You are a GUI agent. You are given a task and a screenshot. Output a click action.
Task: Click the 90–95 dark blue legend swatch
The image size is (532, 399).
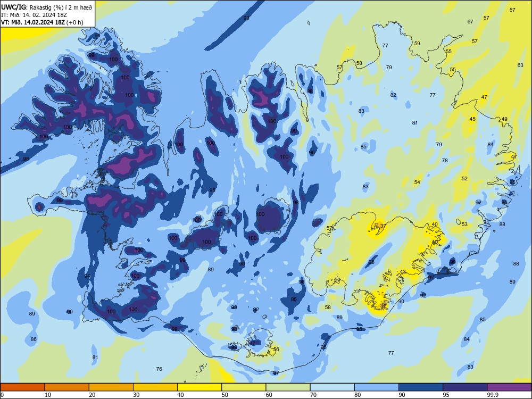(421, 387)
